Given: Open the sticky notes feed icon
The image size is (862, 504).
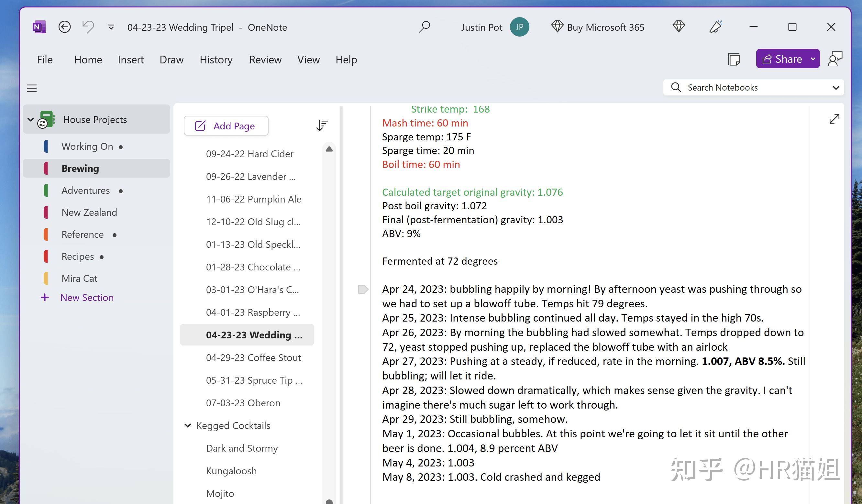Looking at the screenshot, I should pos(734,59).
